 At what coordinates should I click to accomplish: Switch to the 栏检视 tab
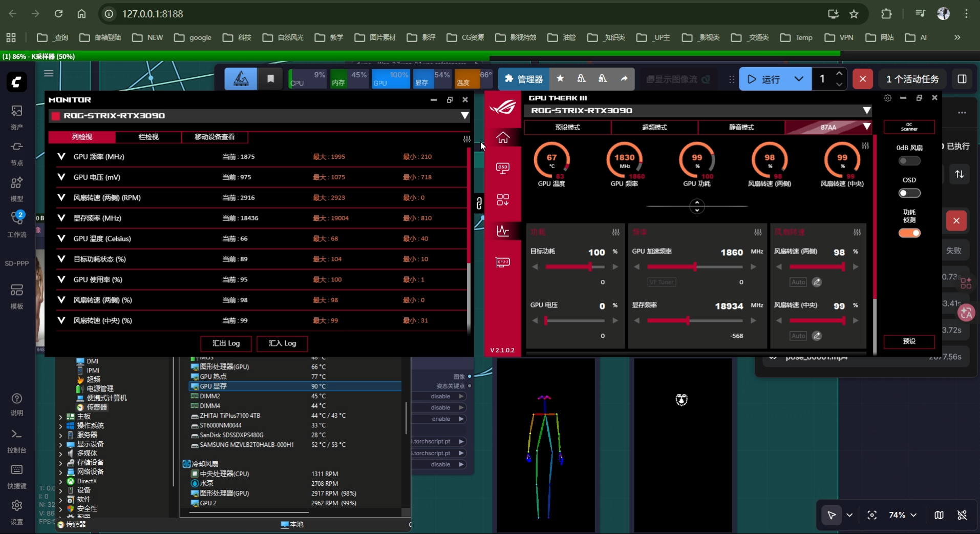click(x=148, y=137)
